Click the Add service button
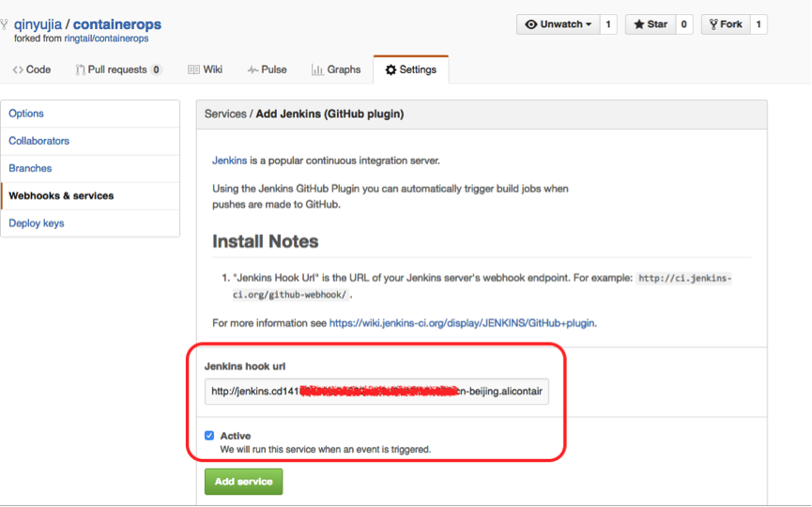812x507 pixels. [x=243, y=482]
